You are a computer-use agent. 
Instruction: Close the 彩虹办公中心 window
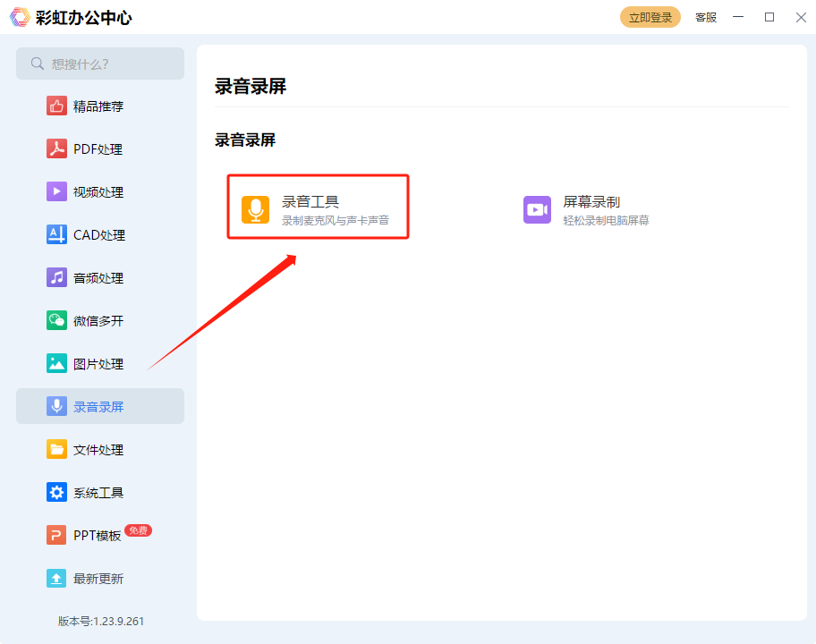(801, 17)
